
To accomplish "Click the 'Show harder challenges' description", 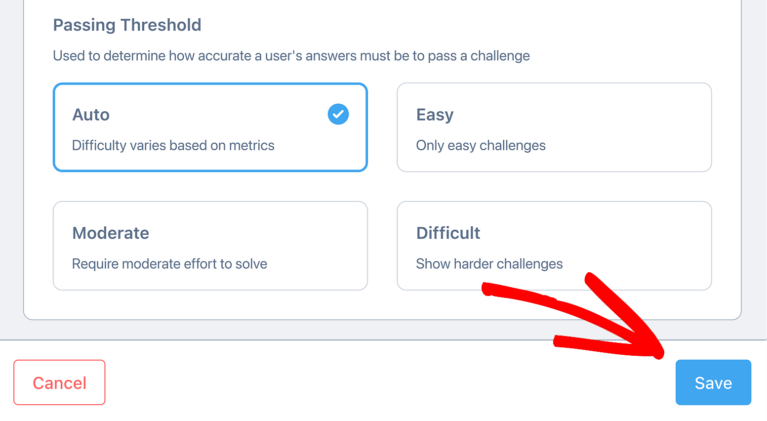I will point(489,264).
